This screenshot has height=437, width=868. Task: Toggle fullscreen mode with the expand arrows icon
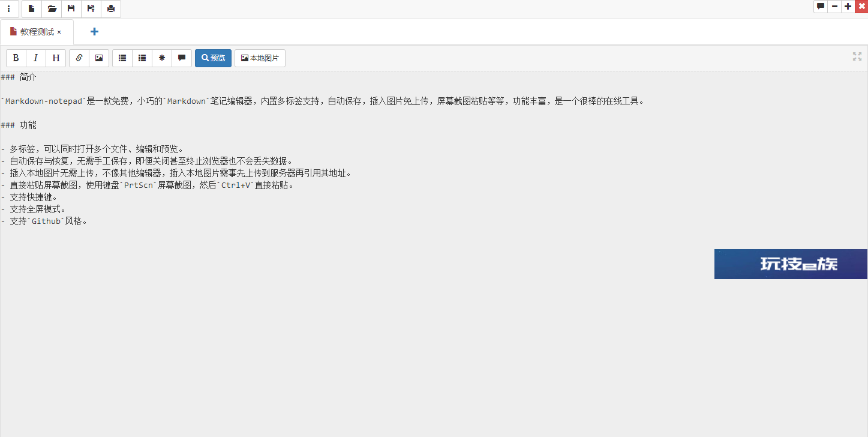click(x=857, y=56)
